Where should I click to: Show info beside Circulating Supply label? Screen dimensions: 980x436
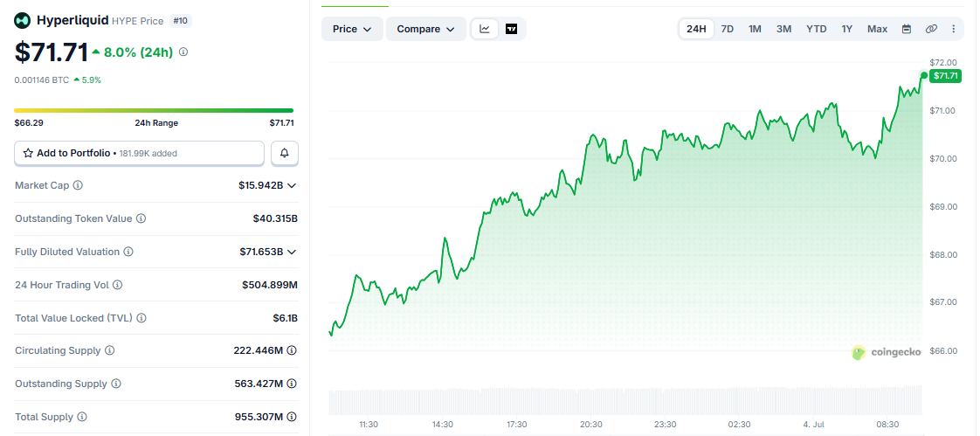(109, 351)
